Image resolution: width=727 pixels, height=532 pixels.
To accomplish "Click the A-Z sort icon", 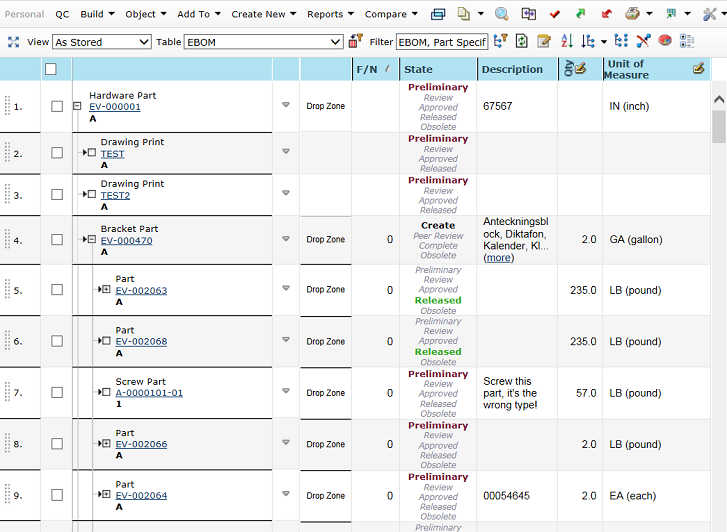I will tap(566, 41).
